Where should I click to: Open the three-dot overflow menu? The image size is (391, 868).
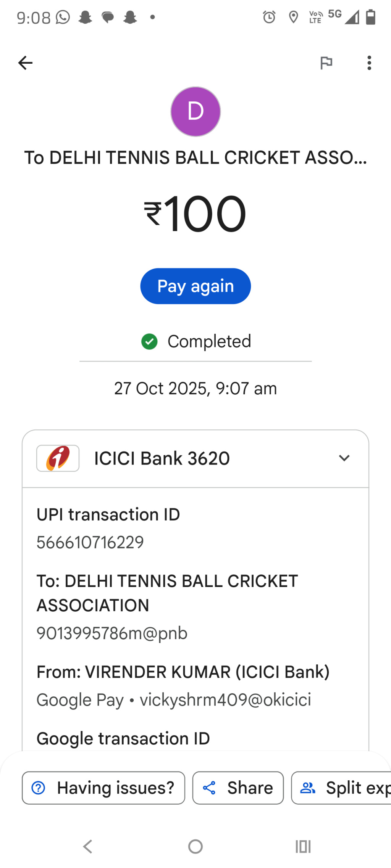[369, 63]
